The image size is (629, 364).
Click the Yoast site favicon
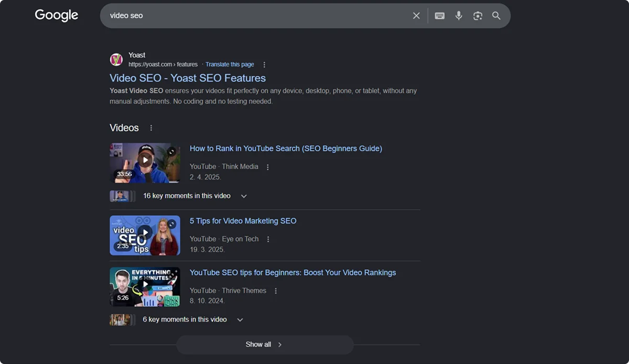click(116, 60)
